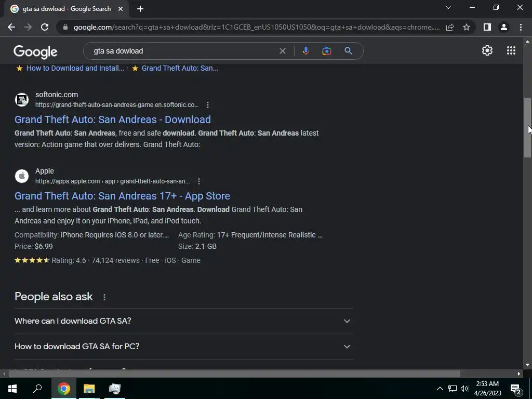532x399 pixels.
Task: Open Windows taskbar search
Action: pos(37,389)
